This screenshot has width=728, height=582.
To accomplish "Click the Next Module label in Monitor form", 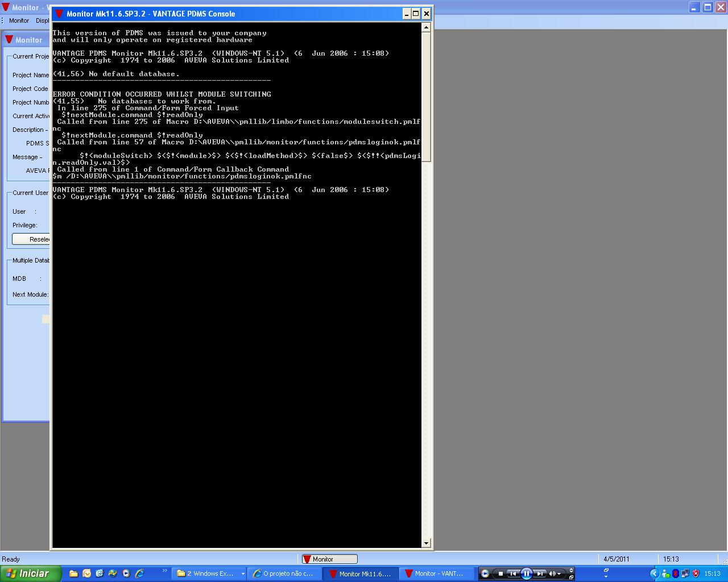I will pyautogui.click(x=31, y=294).
